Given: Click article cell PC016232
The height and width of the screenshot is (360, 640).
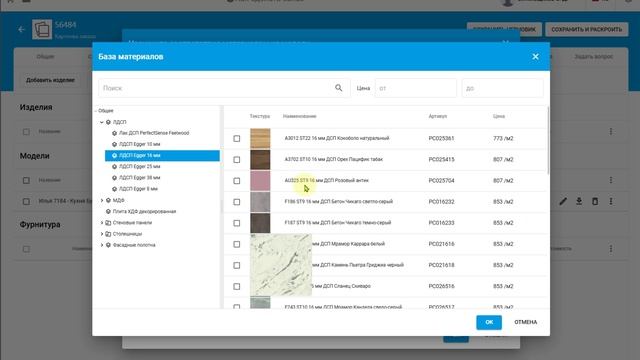Looking at the screenshot, I should pyautogui.click(x=441, y=202).
